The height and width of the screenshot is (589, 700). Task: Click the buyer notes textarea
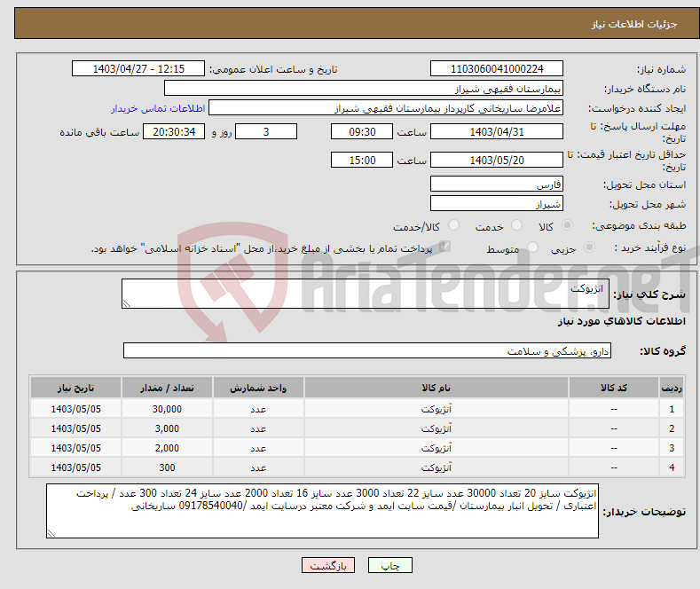point(322,511)
